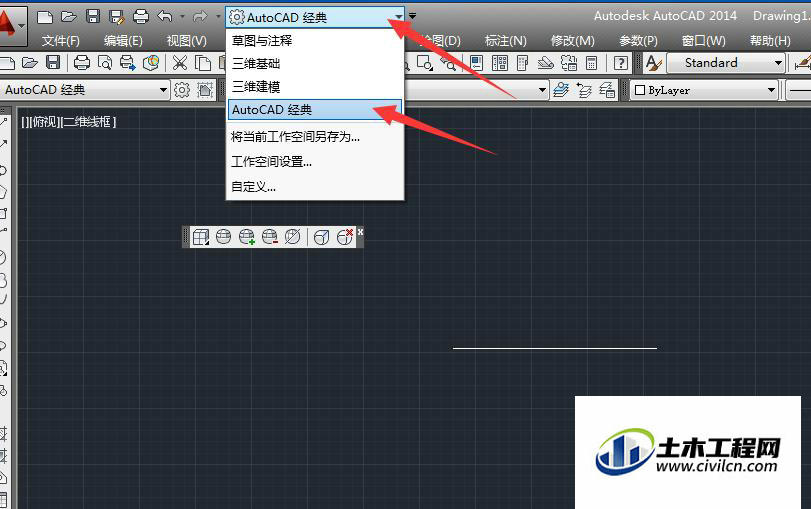The image size is (811, 509).
Task: Open the Redo history dropdown arrow
Action: [x=218, y=17]
